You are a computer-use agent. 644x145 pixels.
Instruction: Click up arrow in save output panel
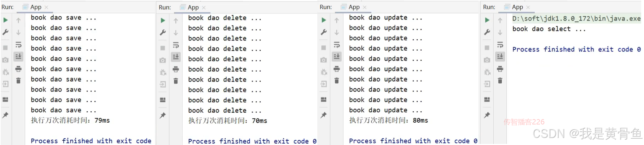(x=18, y=21)
